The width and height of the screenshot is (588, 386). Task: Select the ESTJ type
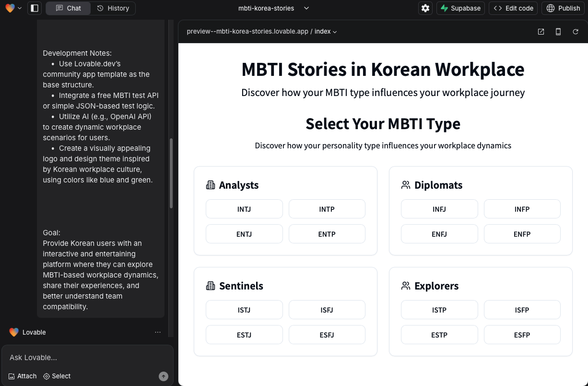coord(244,335)
